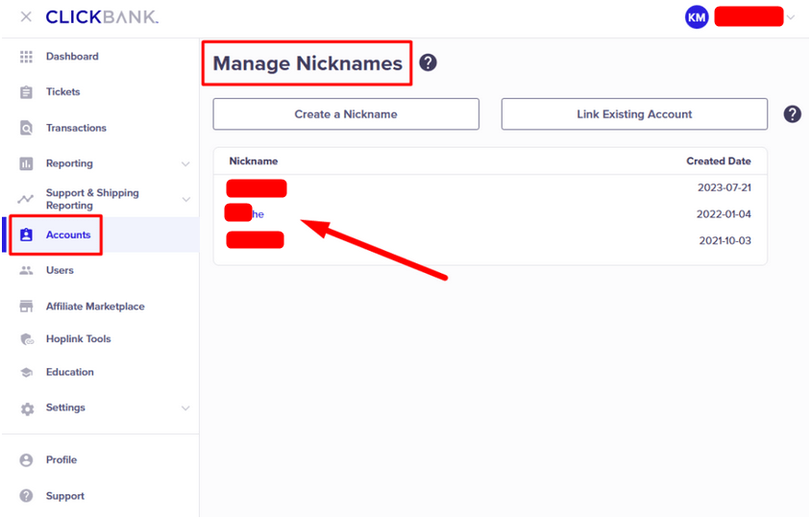Open the Transactions page
This screenshot has height=519, width=812.
point(76,128)
